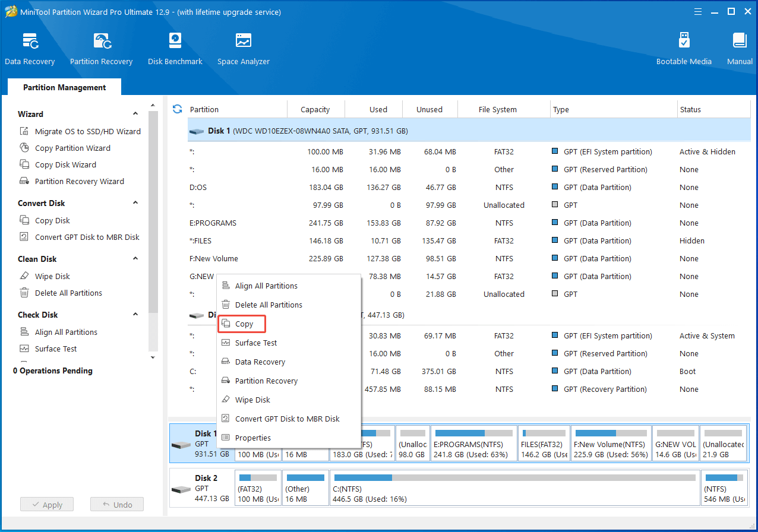
Task: Click the sidebar Convert GPT Disk to MBR icon
Action: (24, 237)
